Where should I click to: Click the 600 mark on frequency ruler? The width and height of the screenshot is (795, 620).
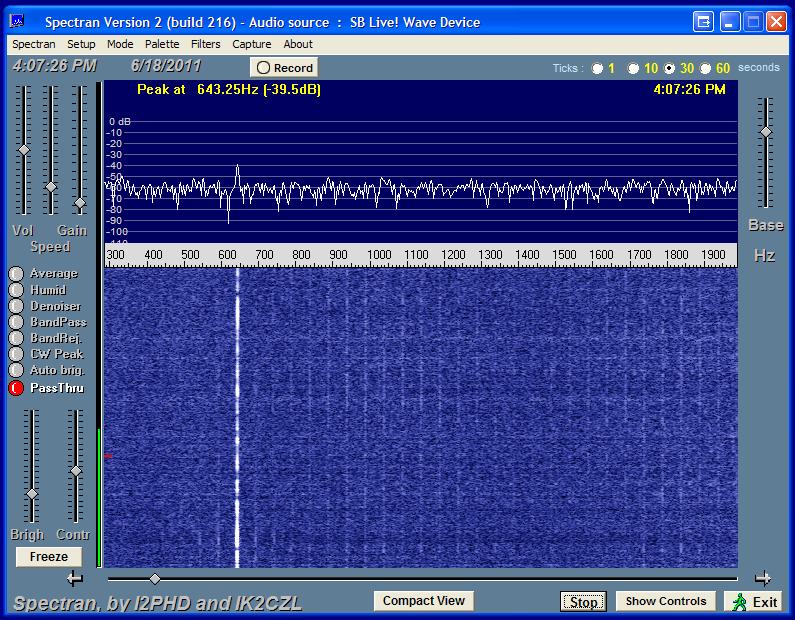pyautogui.click(x=227, y=254)
